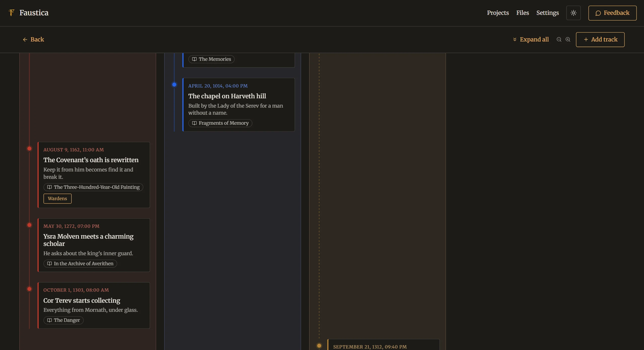Expand all timeline events
644x350 pixels.
click(x=531, y=39)
